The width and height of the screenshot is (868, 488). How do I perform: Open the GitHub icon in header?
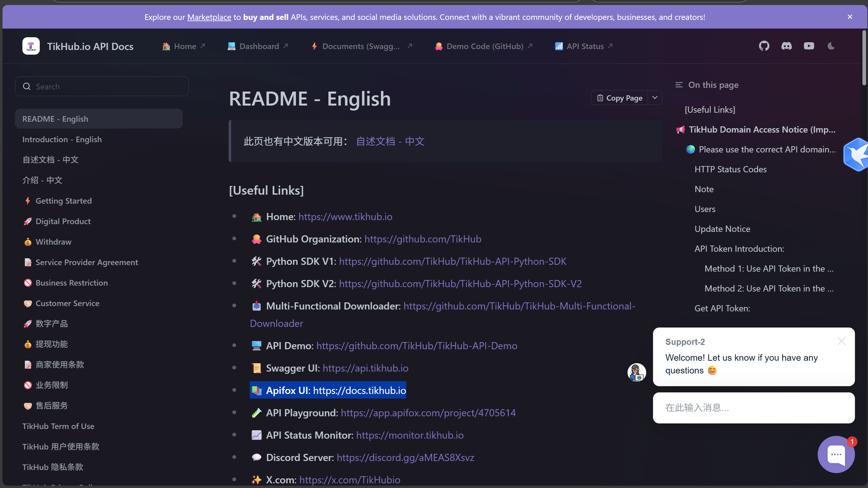point(764,46)
